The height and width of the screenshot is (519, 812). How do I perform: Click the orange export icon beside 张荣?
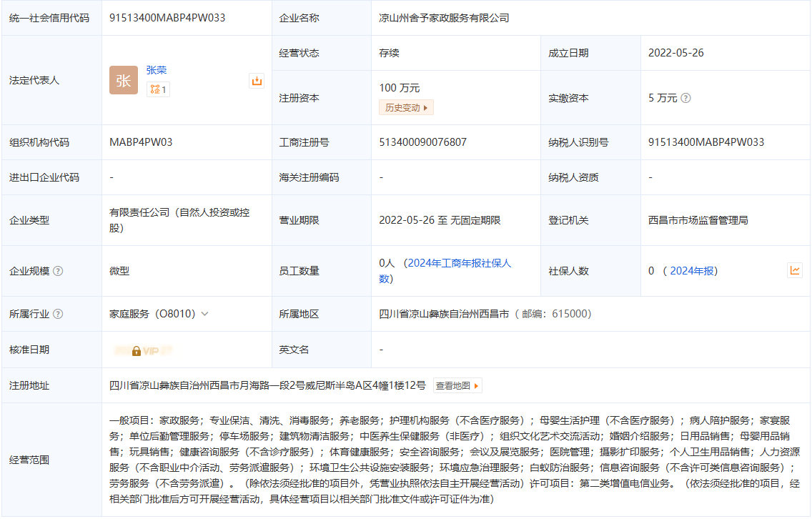[x=257, y=81]
